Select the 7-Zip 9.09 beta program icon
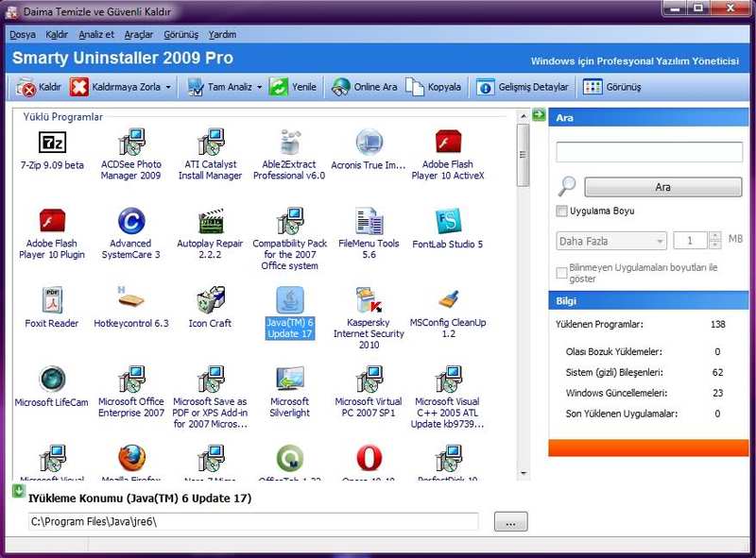The height and width of the screenshot is (558, 756). [x=52, y=143]
